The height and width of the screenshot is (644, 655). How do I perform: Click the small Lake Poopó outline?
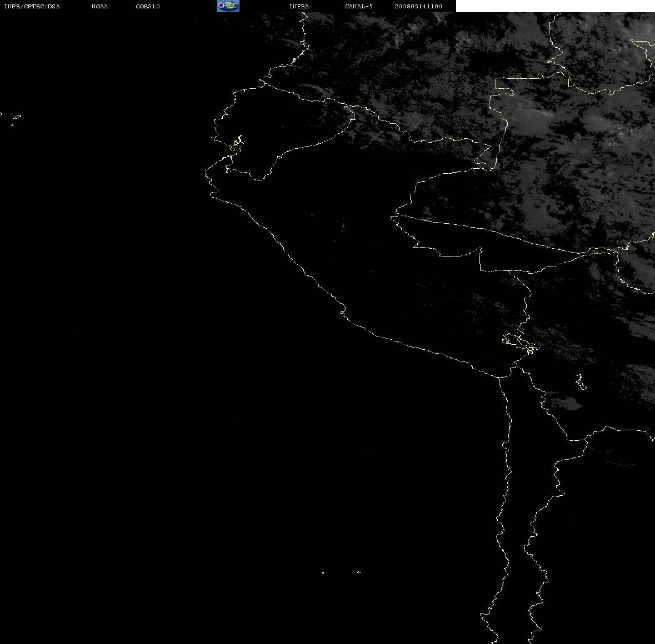(581, 382)
